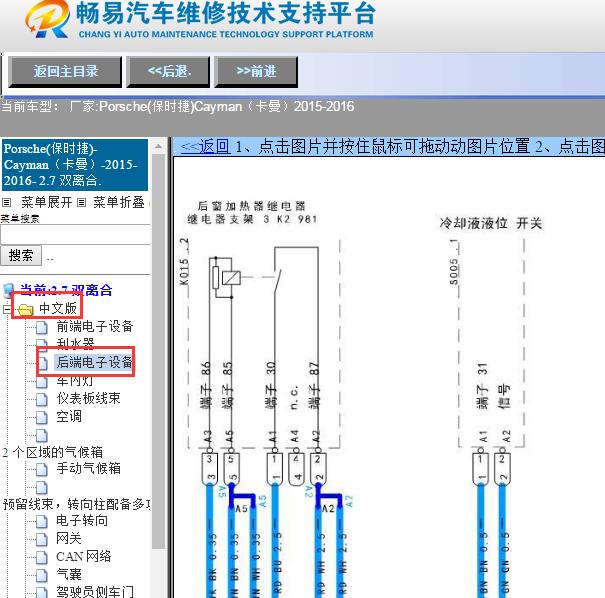Click the page icon above 2 个区域的气候箱
The width and height of the screenshot is (605, 598).
[42, 436]
